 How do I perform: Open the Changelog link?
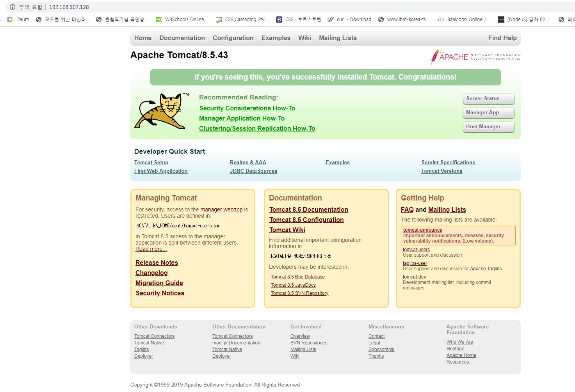point(151,273)
